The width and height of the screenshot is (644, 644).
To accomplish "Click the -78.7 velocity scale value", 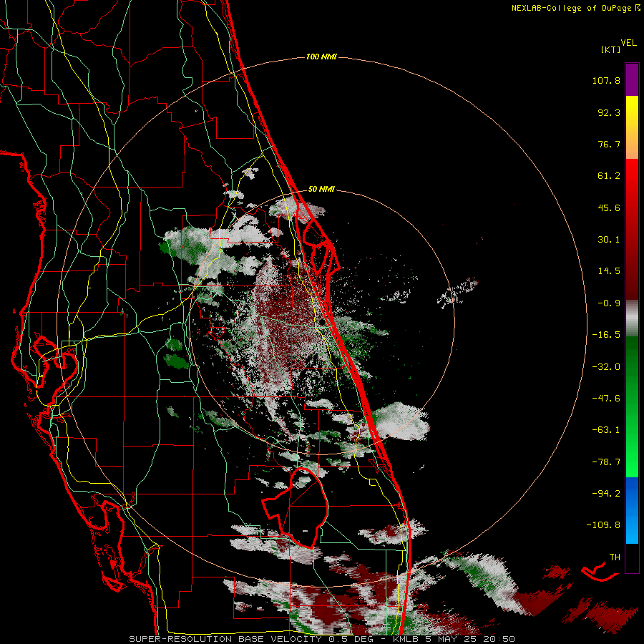I will pyautogui.click(x=606, y=462).
